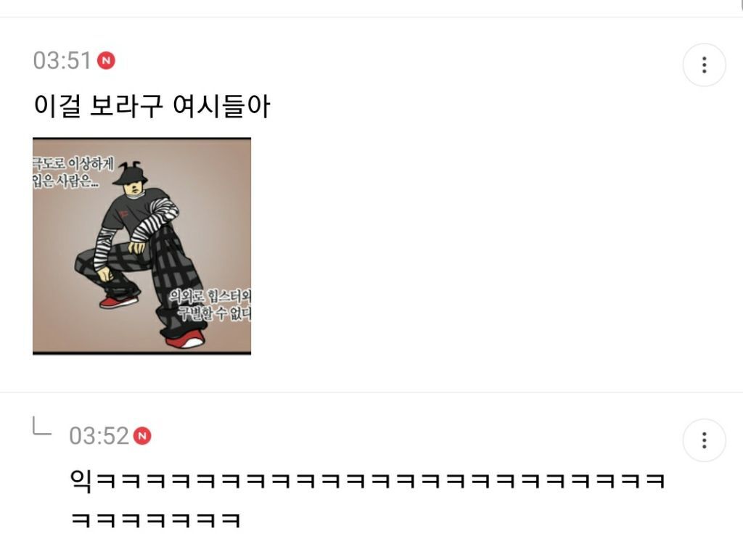Screen dimensions: 743x560
Task: Click the caption 극도로 이상하게 입은 사람은 in the image
Action: click(73, 173)
